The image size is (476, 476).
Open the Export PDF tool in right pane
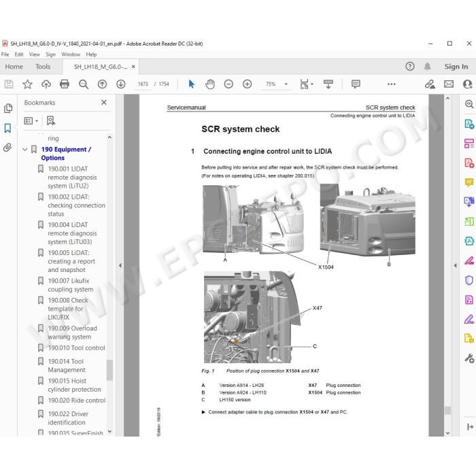coord(469,124)
